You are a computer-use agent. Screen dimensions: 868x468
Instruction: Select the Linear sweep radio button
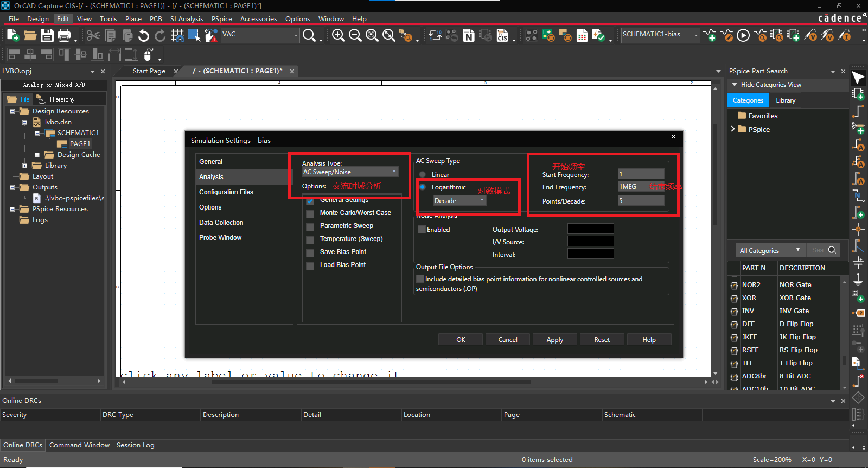click(x=422, y=174)
